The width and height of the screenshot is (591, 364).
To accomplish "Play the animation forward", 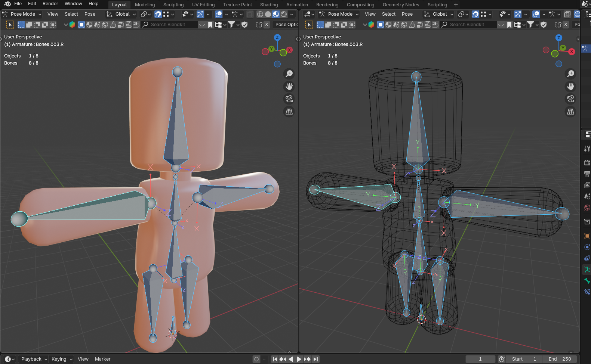I will click(x=299, y=359).
